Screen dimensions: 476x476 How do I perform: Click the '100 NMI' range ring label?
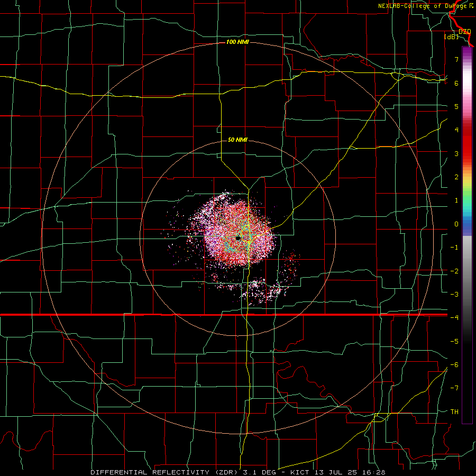coord(237,42)
